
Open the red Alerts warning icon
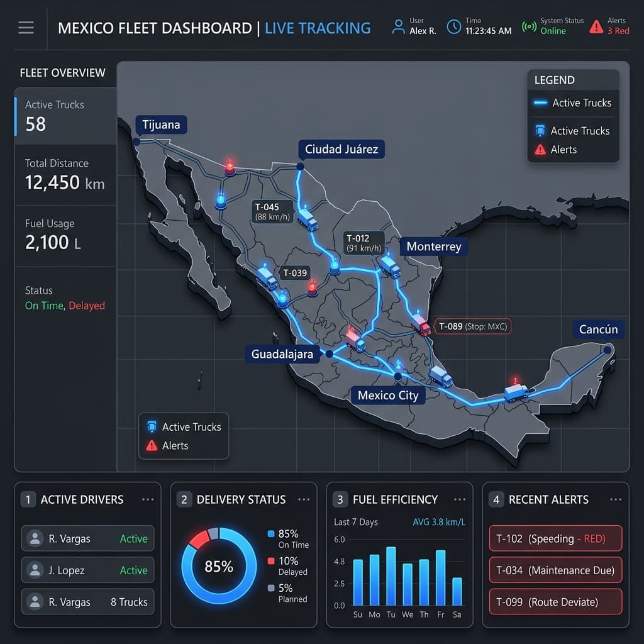coord(596,25)
